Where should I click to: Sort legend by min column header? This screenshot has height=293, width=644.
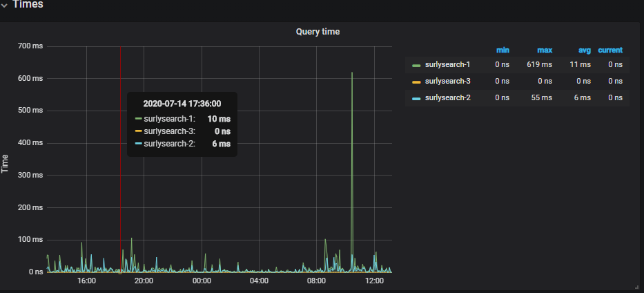[502, 50]
